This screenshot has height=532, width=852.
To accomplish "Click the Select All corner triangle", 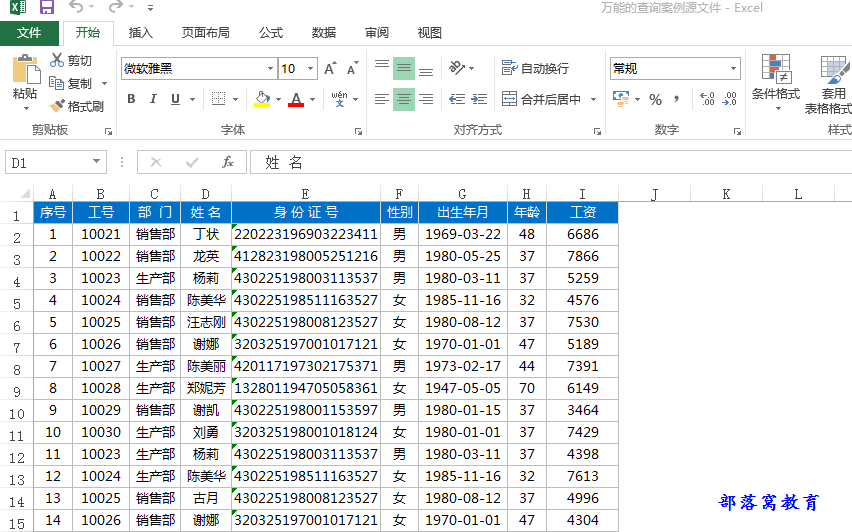I will click(x=24, y=193).
